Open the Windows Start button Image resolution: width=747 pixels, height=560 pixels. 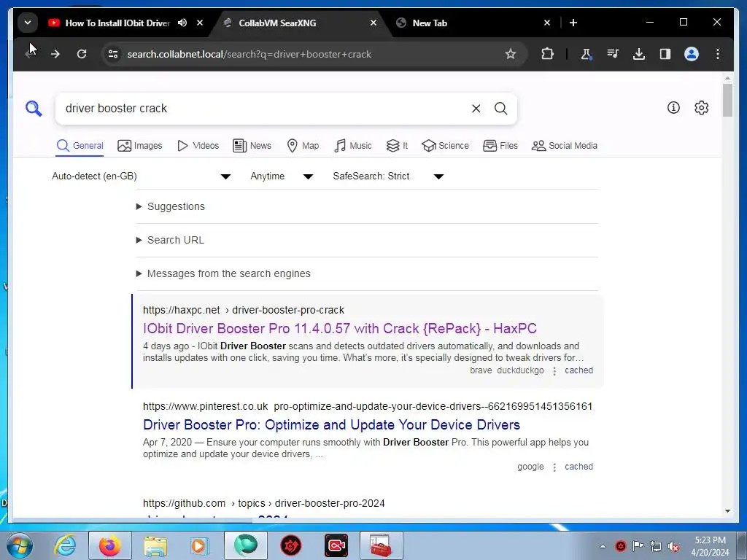[x=19, y=545]
